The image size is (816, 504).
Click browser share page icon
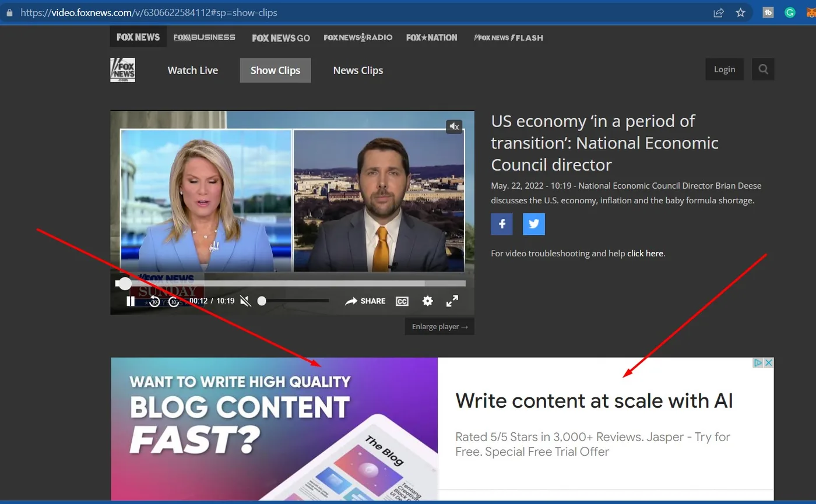pyautogui.click(x=719, y=12)
